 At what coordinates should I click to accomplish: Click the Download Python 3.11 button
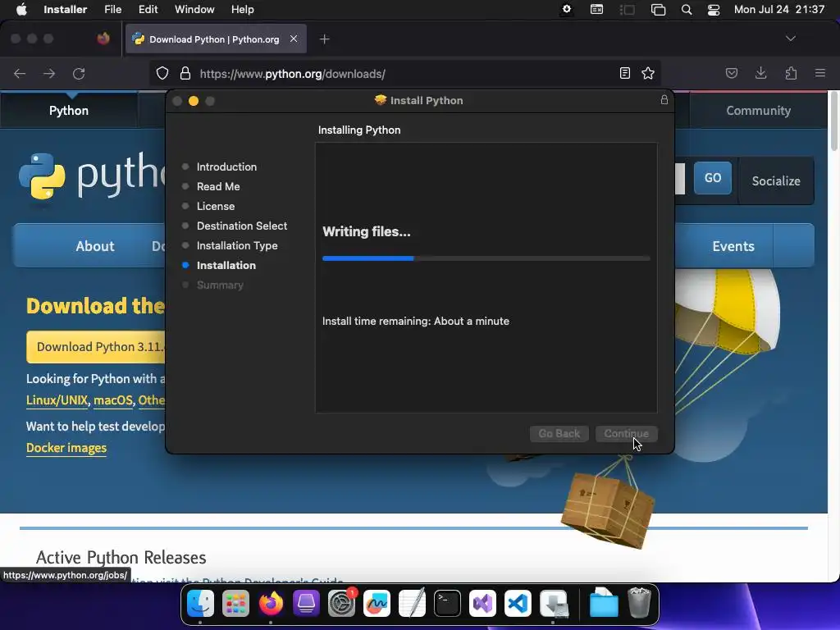point(97,347)
